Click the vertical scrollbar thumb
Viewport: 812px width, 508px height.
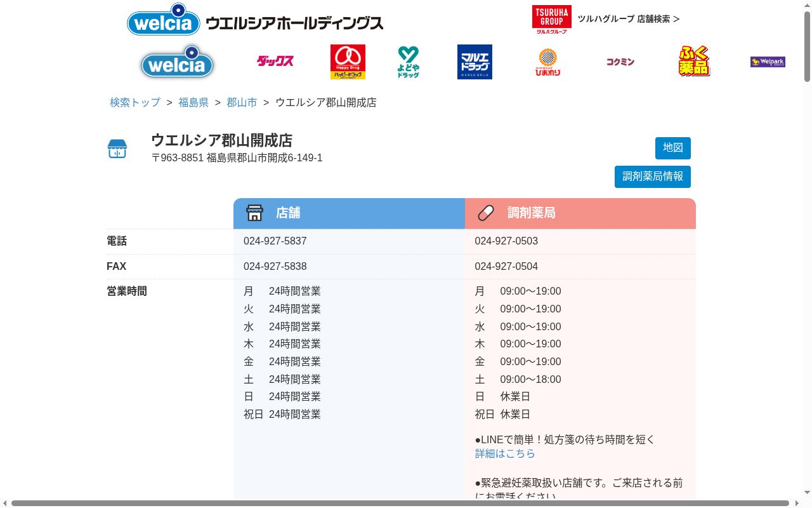(x=807, y=46)
